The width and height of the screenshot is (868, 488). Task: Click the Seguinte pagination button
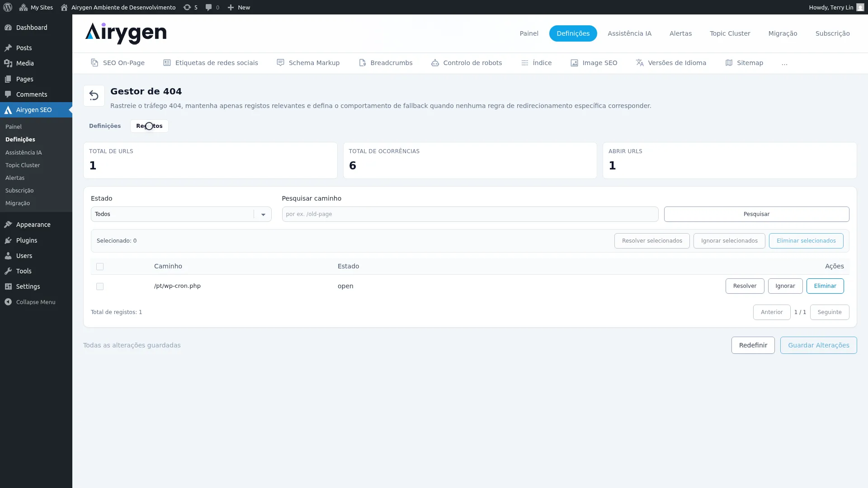(830, 312)
